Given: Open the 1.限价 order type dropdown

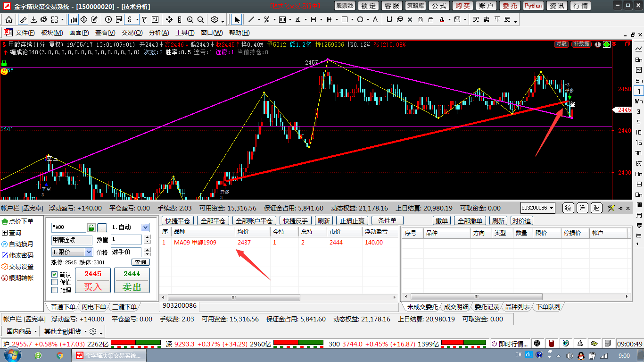Looking at the screenshot, I should pyautogui.click(x=89, y=252).
